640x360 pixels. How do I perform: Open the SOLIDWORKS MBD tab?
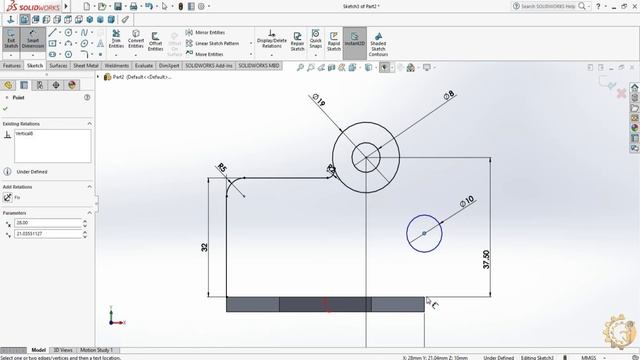point(259,65)
